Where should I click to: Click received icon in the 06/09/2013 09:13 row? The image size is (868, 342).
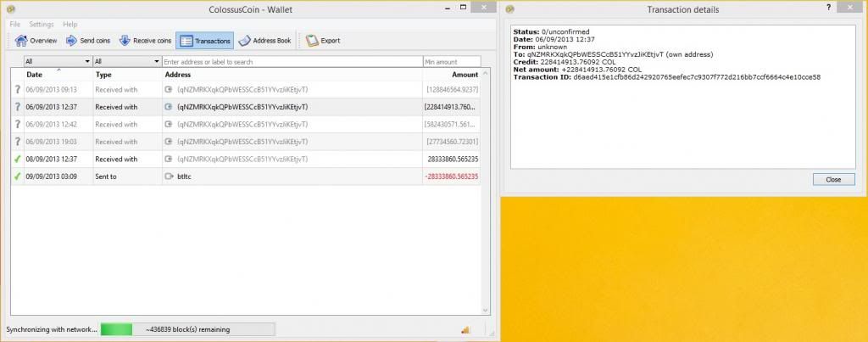point(169,89)
